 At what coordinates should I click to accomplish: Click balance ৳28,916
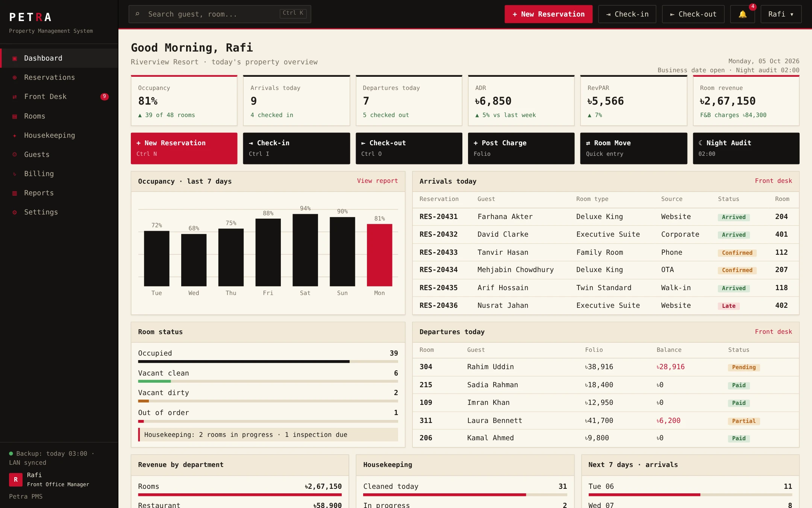click(x=671, y=367)
